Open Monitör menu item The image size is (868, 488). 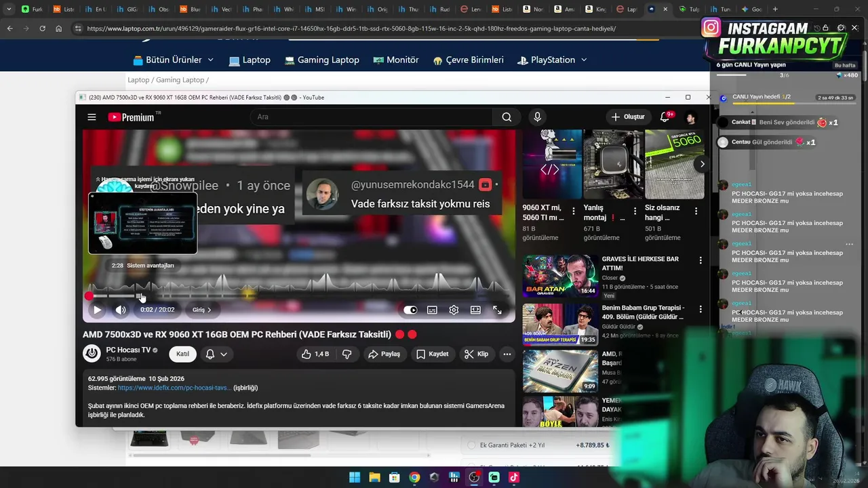(x=395, y=60)
